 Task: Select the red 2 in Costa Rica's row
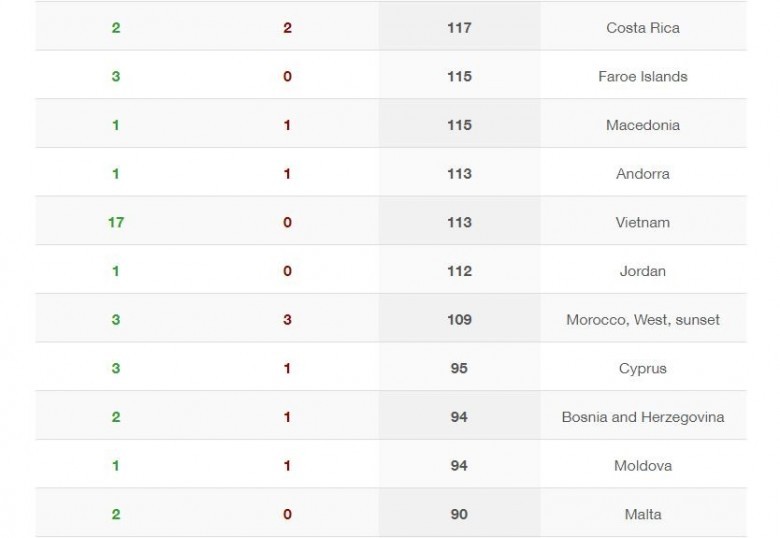287,28
